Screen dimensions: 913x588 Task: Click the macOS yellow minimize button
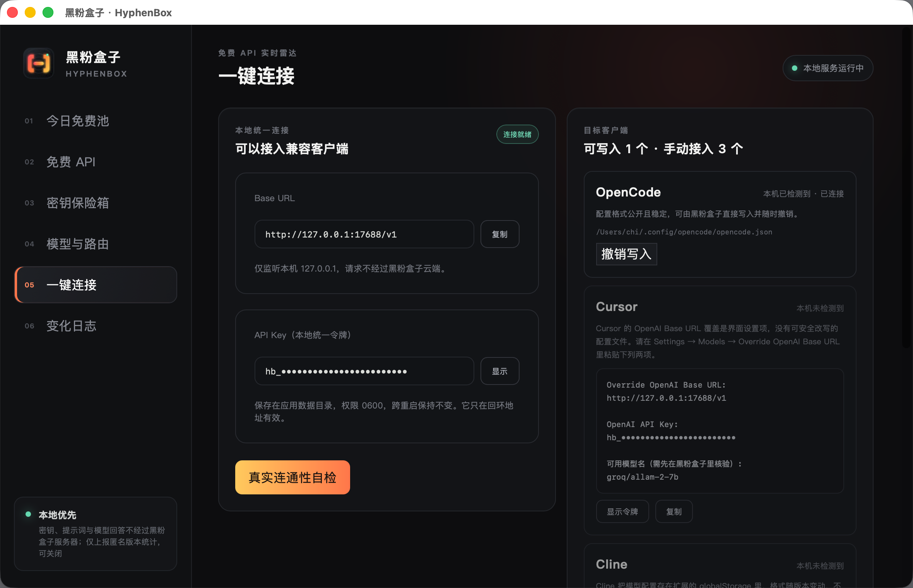(x=30, y=12)
